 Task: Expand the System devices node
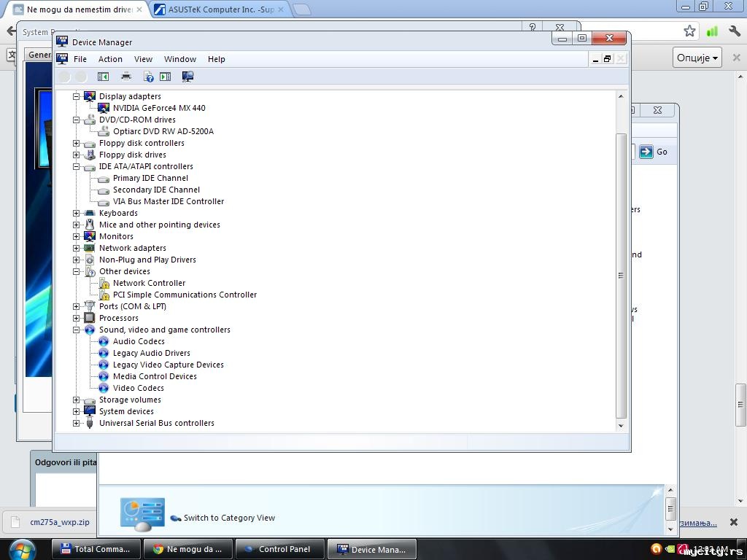coord(76,411)
